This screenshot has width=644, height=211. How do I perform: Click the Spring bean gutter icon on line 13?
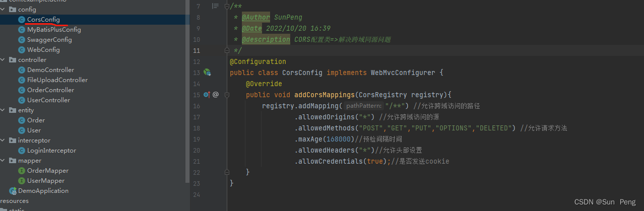point(207,73)
